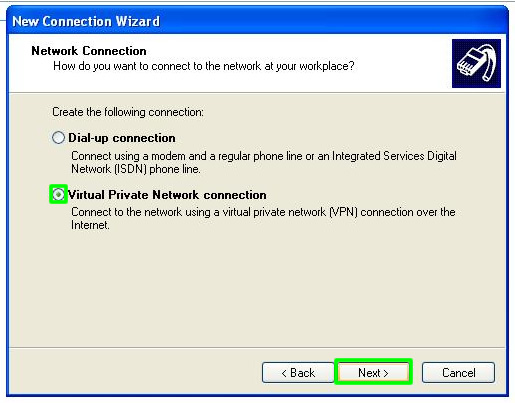The height and width of the screenshot is (403, 515).
Task: Click the Create the following connection text
Action: pyautogui.click(x=128, y=112)
